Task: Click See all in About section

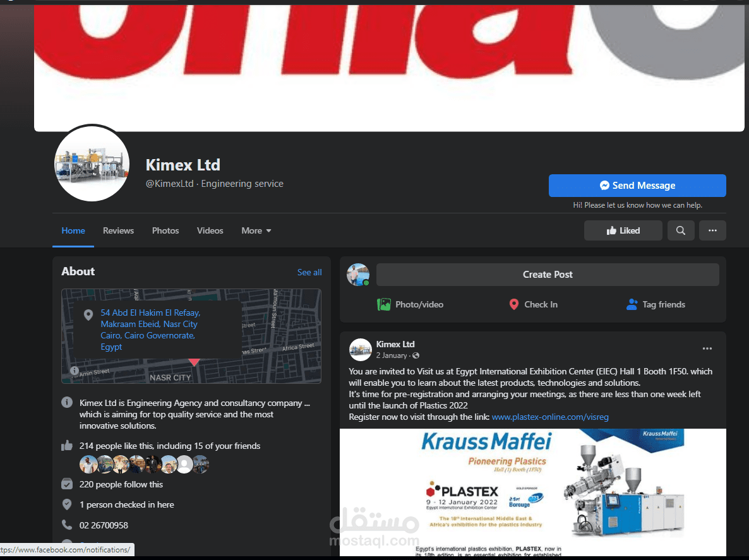Action: [x=309, y=272]
